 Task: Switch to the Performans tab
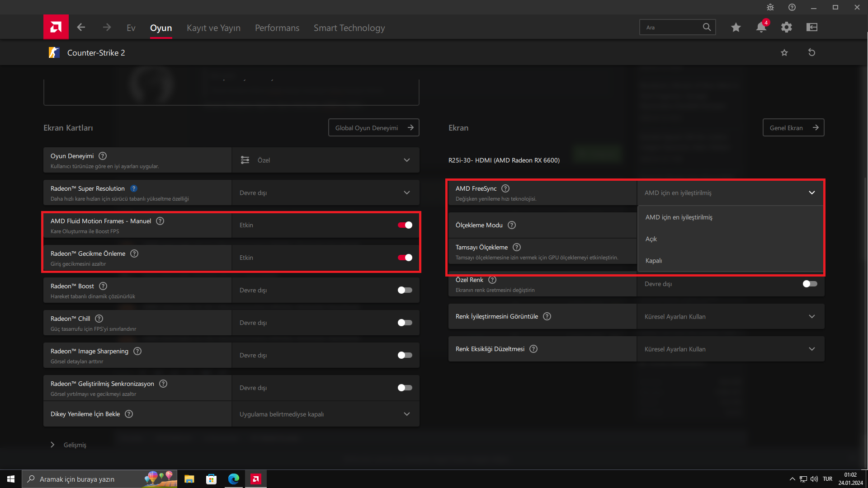[277, 28]
